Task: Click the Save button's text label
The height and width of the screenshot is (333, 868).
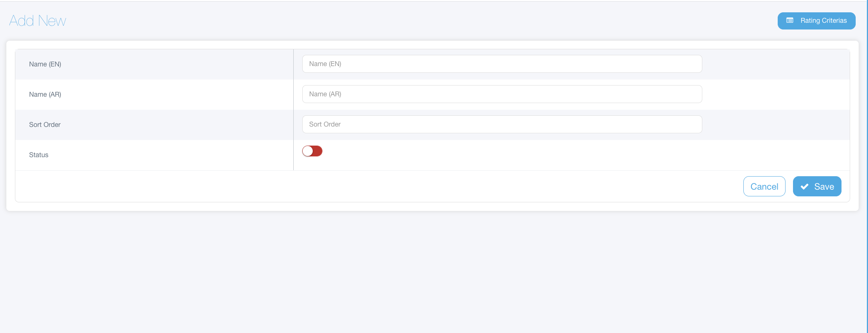Action: click(824, 187)
